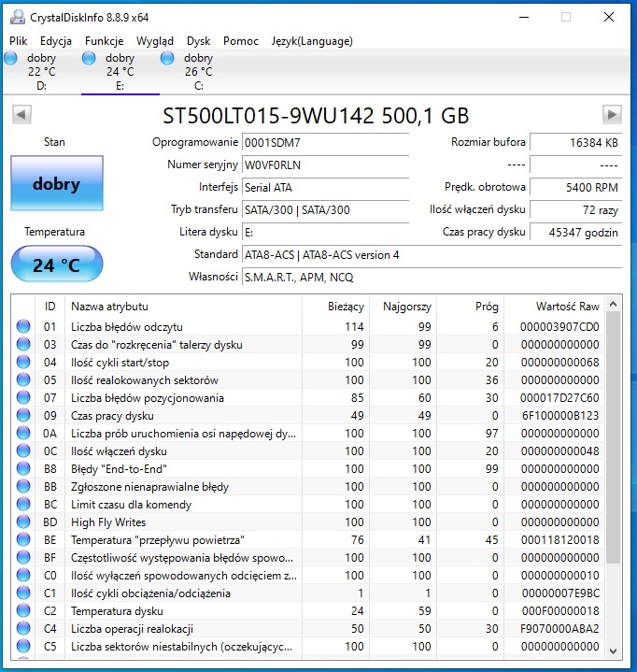
Task: Click status orb of attribute 0A row
Action: (23, 433)
